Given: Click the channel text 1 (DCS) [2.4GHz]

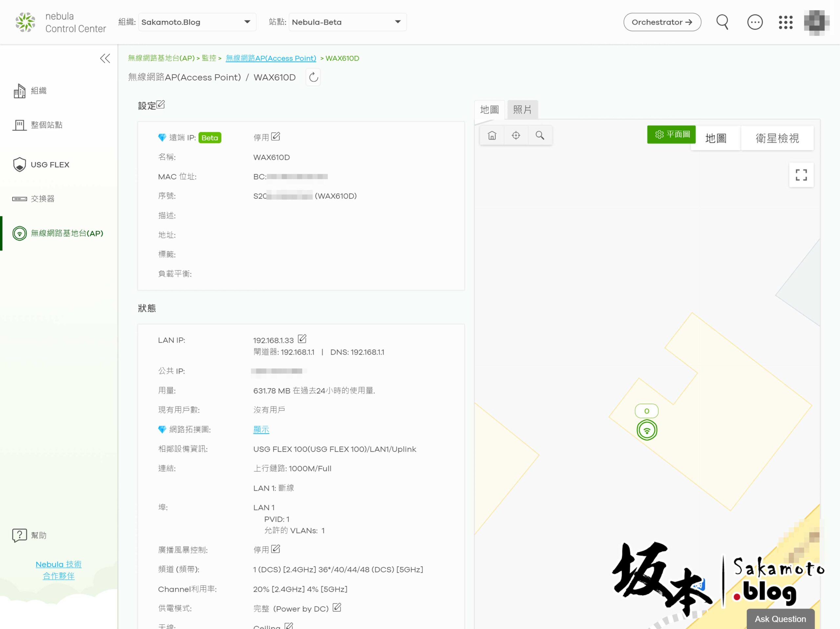Looking at the screenshot, I should (x=285, y=569).
